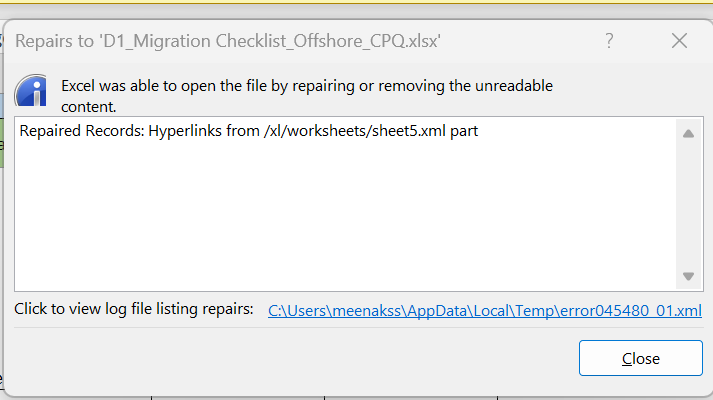Image resolution: width=713 pixels, height=400 pixels.
Task: Click 'Click to view log file' label
Action: pos(134,310)
